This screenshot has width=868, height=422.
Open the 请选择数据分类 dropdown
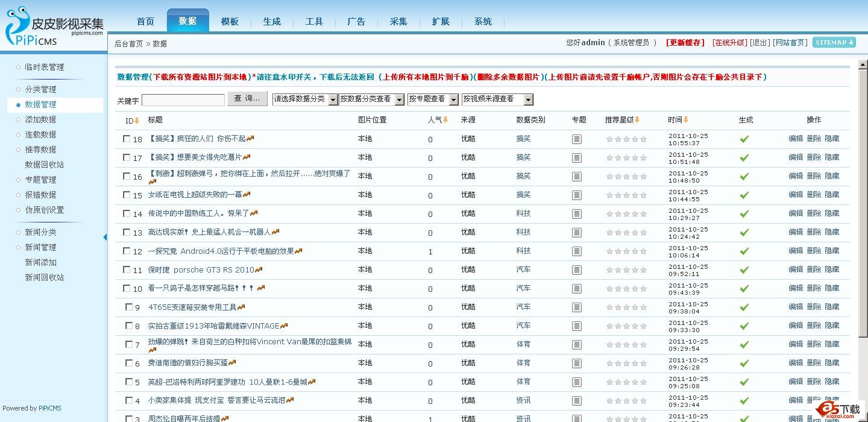[305, 99]
